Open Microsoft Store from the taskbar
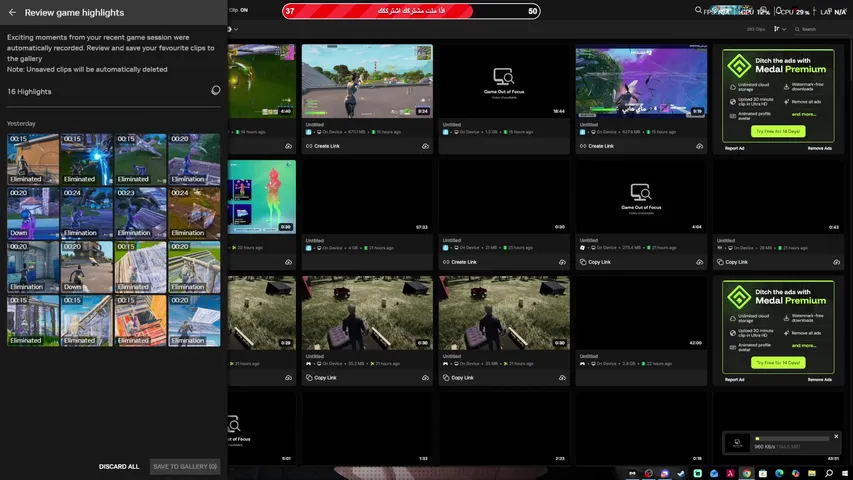This screenshot has width=853, height=480. point(763,473)
